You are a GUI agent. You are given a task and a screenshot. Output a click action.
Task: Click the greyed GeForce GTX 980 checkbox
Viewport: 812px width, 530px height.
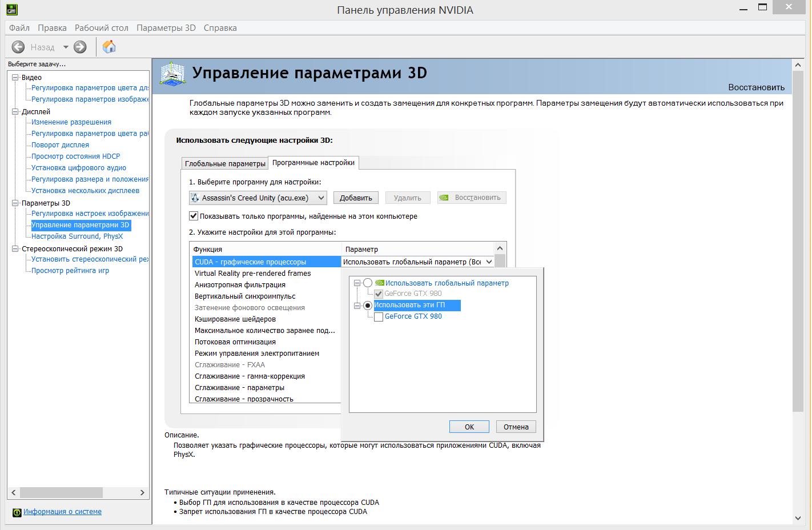click(379, 294)
